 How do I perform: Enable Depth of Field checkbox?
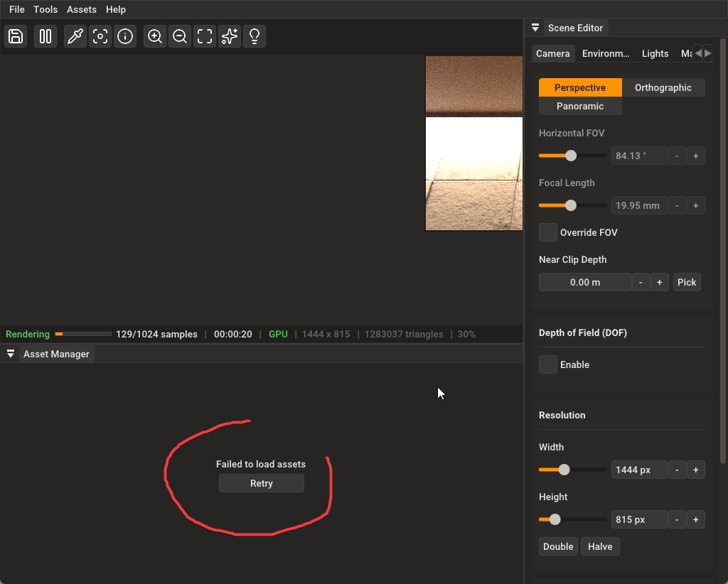(548, 364)
